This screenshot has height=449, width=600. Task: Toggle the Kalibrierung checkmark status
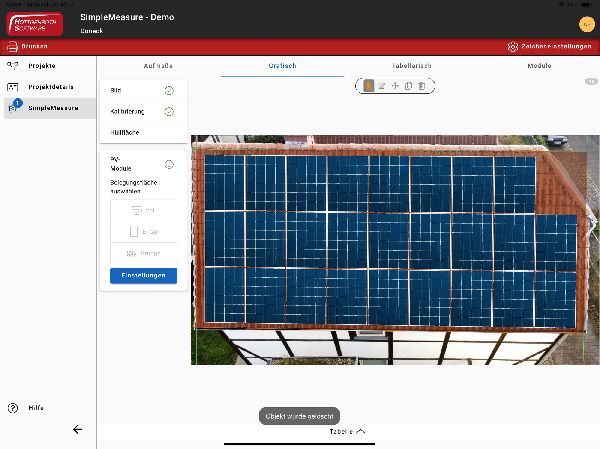coord(169,111)
